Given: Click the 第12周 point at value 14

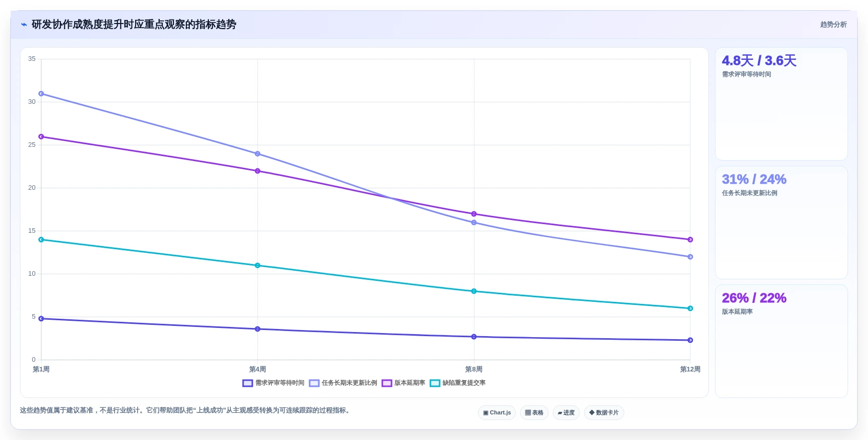Looking at the screenshot, I should tap(690, 239).
